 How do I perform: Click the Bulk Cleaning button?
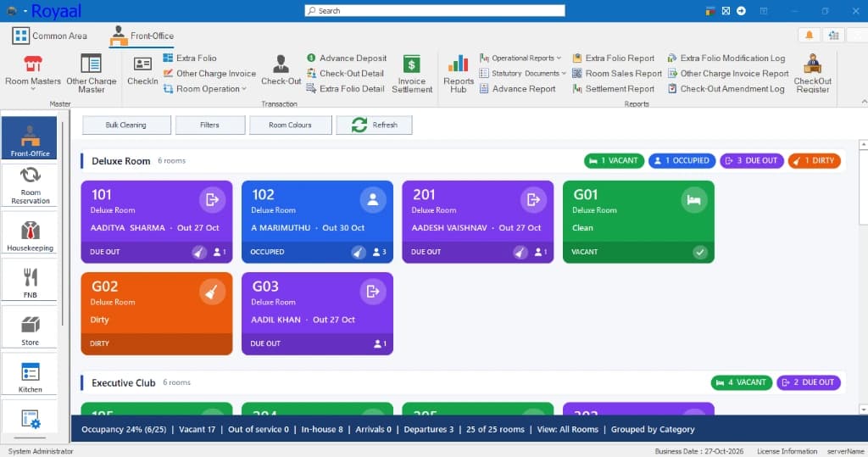126,125
